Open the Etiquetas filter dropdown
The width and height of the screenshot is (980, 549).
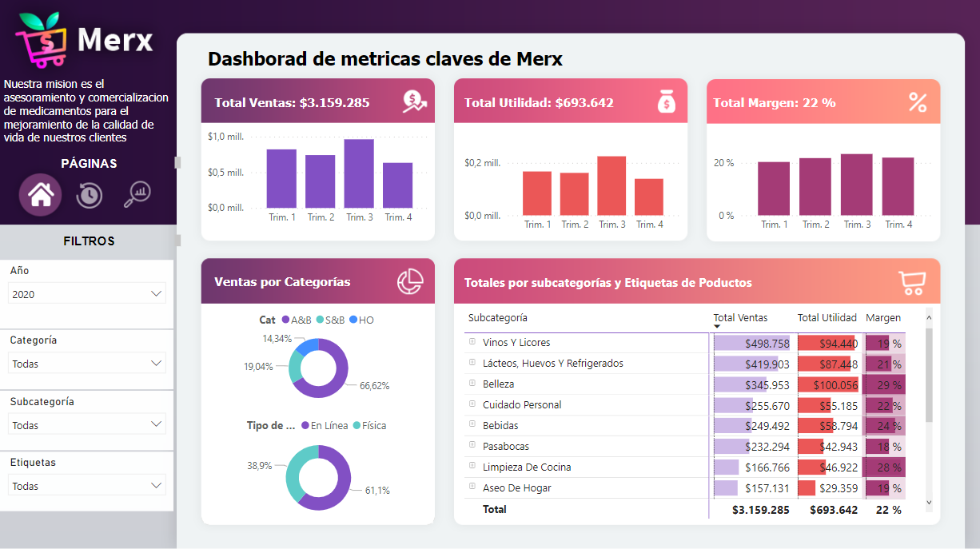(87, 486)
